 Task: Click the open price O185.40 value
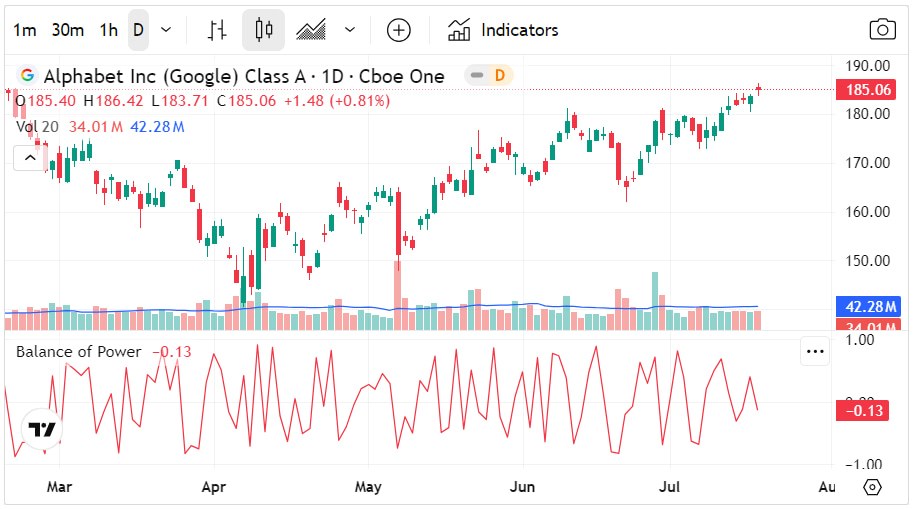[46, 101]
